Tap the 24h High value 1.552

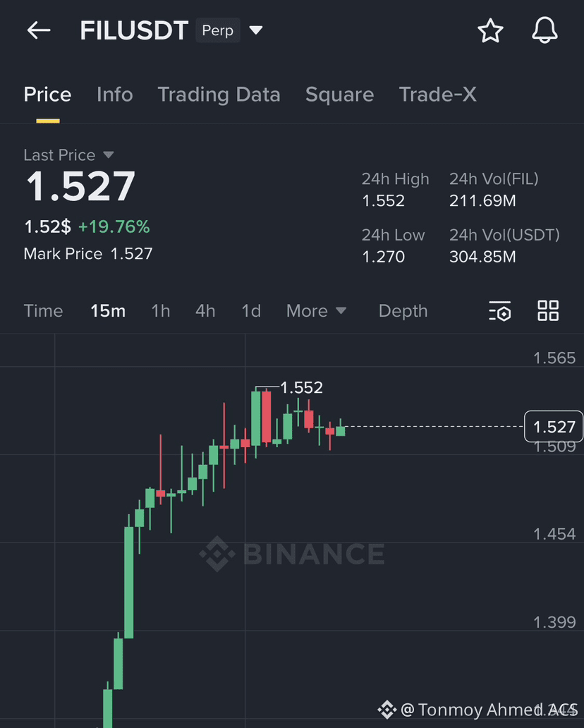tap(384, 200)
